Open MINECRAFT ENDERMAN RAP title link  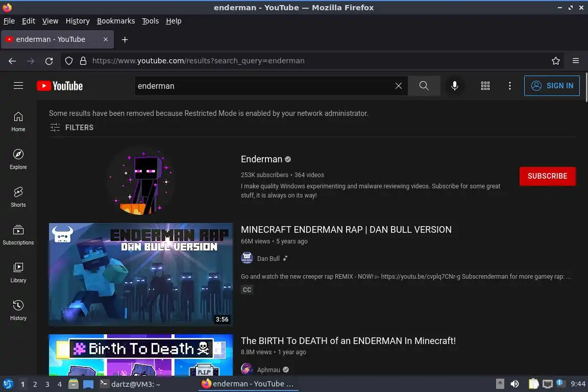coord(346,230)
